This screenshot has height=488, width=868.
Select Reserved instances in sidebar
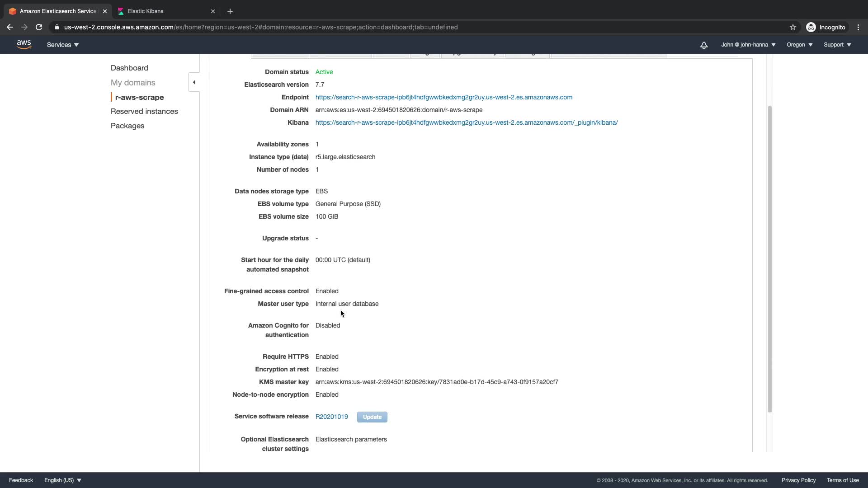point(144,111)
